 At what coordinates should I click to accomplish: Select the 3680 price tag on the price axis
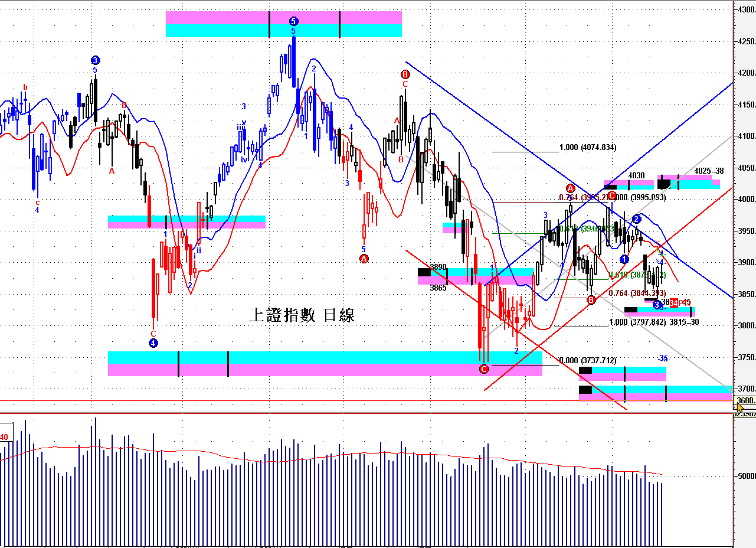(x=746, y=401)
